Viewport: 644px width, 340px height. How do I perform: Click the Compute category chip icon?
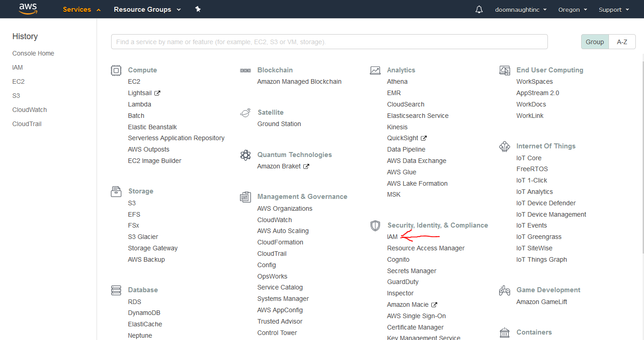tap(116, 70)
